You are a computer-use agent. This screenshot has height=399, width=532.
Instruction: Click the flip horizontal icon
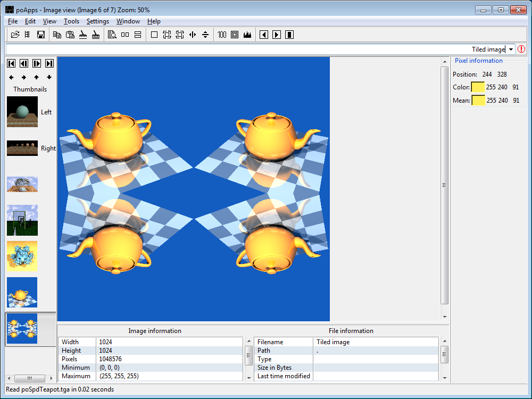click(x=193, y=35)
